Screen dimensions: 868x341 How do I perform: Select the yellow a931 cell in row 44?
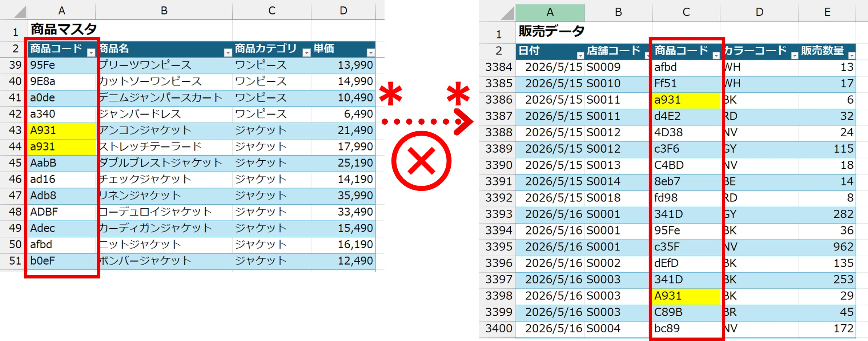[x=62, y=147]
